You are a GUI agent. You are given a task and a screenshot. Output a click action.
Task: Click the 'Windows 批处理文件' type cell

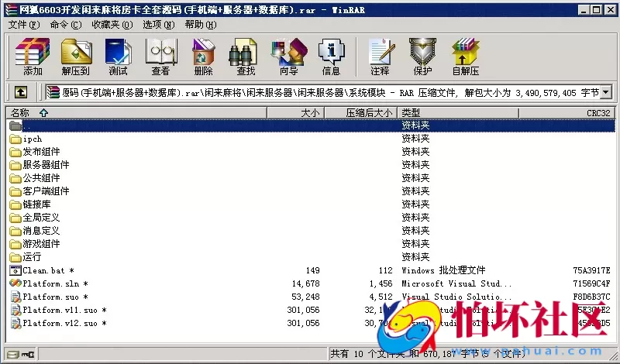443,270
